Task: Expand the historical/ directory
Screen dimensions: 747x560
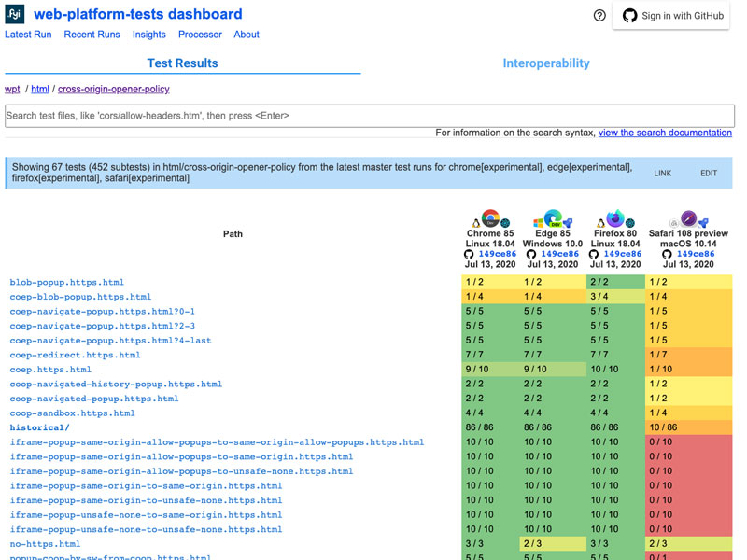Action: [38, 427]
